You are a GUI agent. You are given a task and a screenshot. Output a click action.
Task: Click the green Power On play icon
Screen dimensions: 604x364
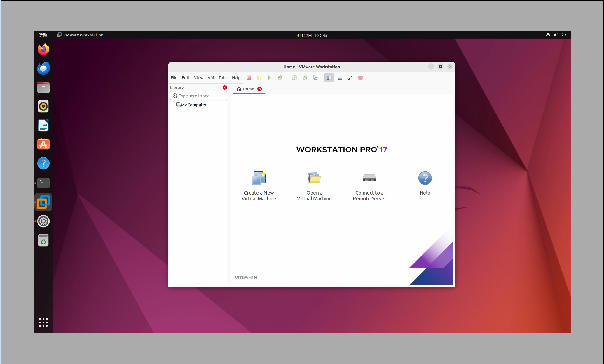tap(270, 78)
